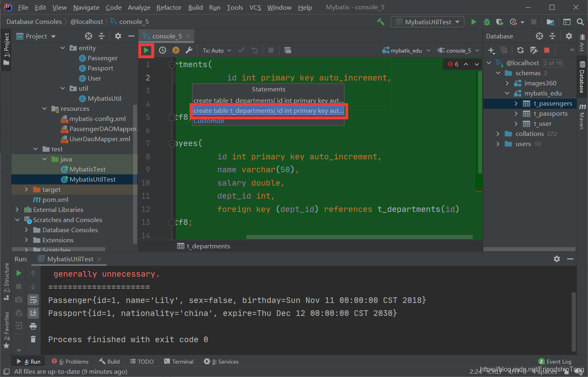This screenshot has height=377, width=588.
Task: Open the Tx: Auto transaction dropdown
Action: 217,51
